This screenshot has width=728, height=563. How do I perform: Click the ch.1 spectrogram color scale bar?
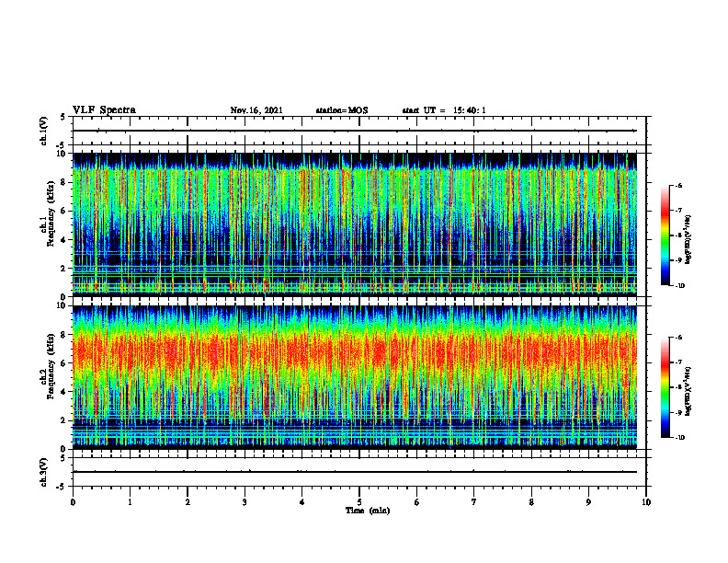pos(665,236)
